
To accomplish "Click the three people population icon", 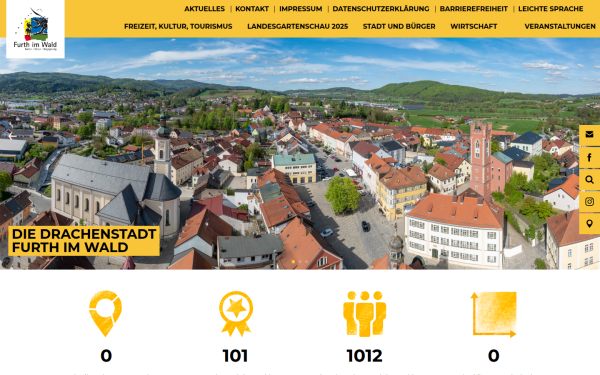I will 364,314.
